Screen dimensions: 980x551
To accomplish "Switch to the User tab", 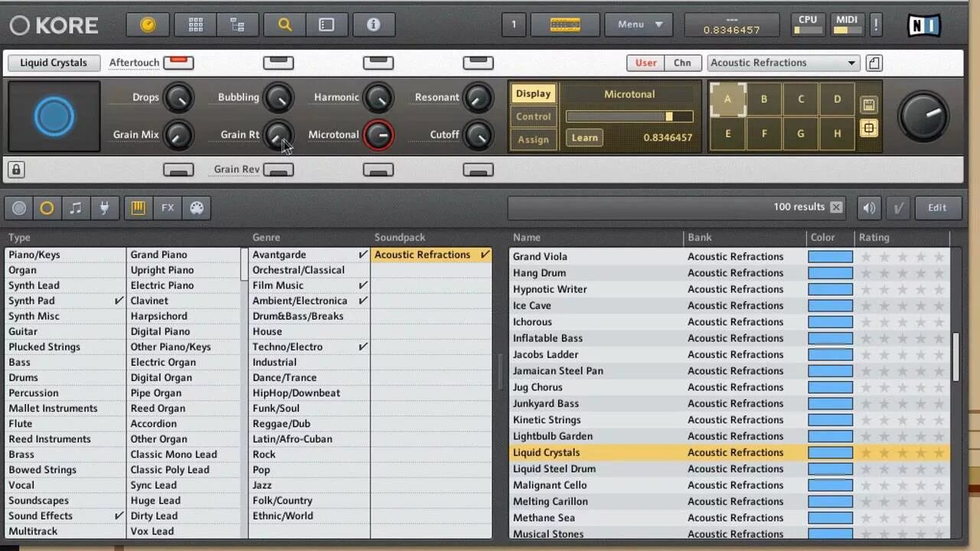I will 645,63.
